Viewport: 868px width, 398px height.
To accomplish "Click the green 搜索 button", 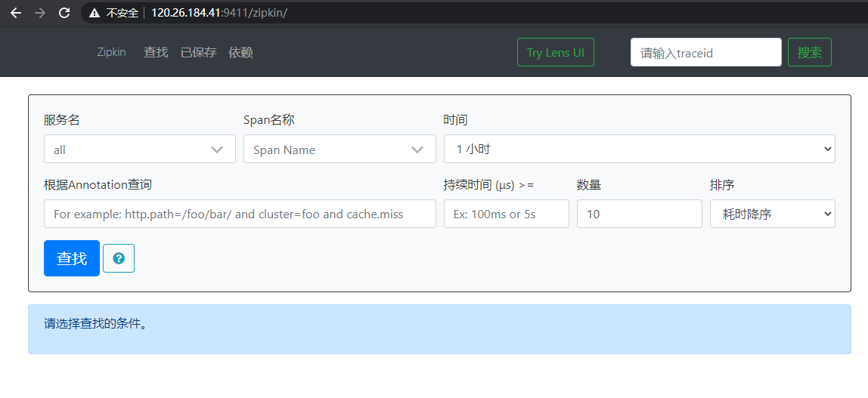I will pos(809,53).
